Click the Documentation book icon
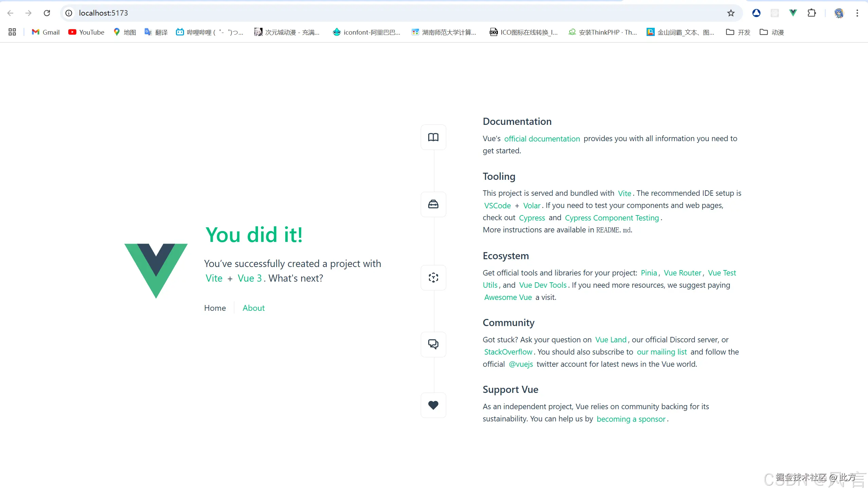 pyautogui.click(x=433, y=137)
